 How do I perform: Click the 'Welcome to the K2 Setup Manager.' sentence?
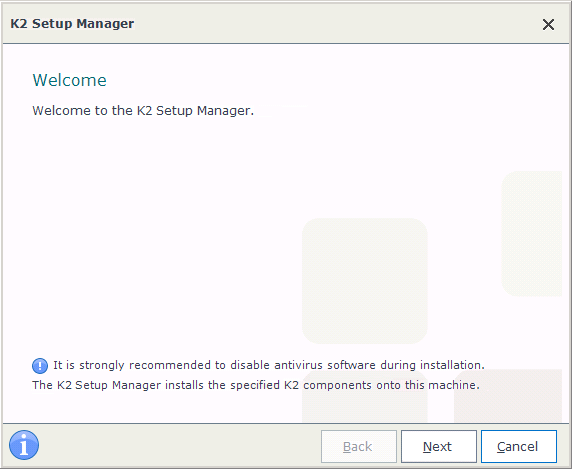pos(143,111)
